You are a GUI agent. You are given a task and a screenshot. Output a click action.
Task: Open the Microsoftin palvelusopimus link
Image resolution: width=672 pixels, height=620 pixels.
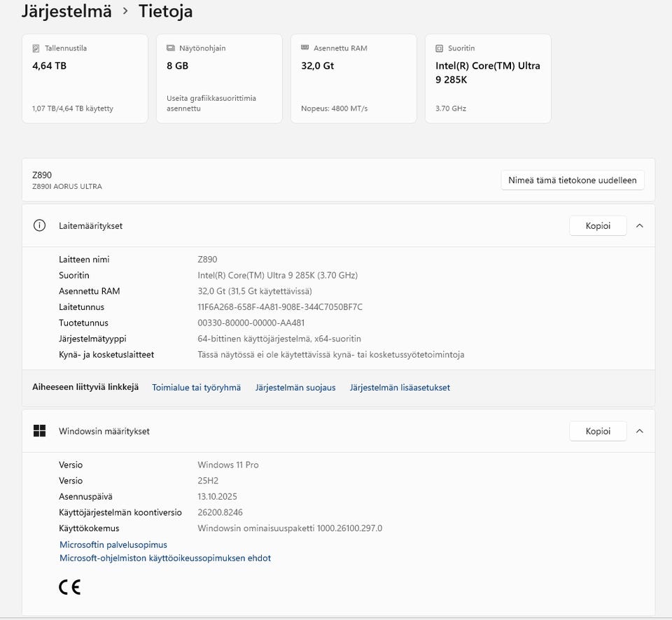[x=113, y=544]
